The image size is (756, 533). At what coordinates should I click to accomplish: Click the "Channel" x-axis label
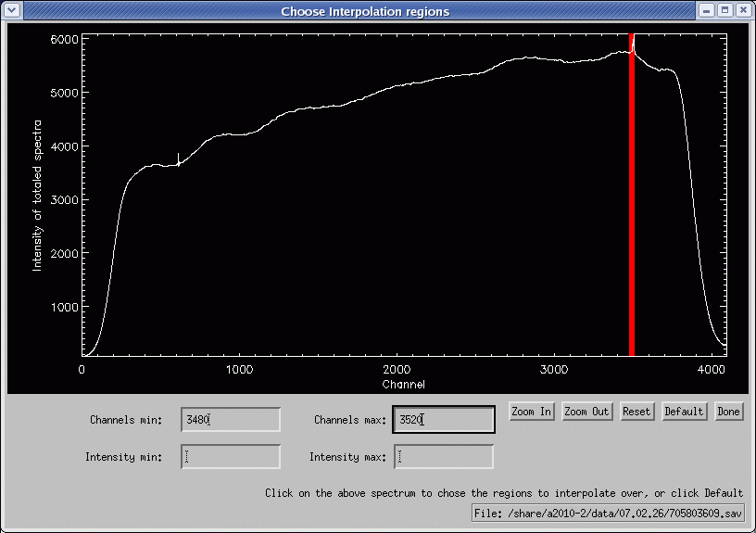[x=403, y=384]
